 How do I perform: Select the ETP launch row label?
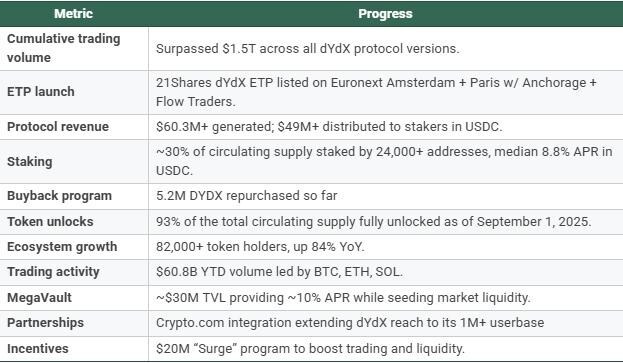point(41,92)
